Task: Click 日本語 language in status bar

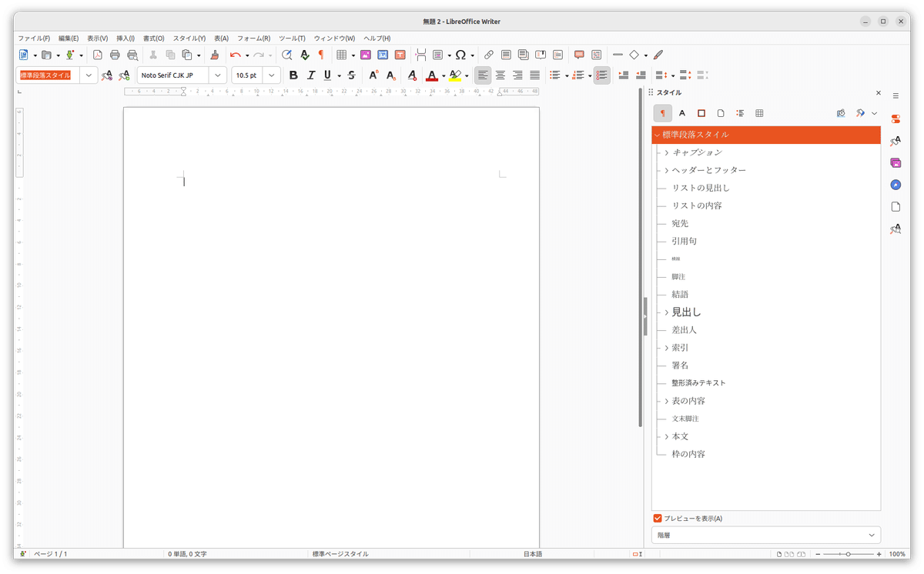Action: click(533, 554)
